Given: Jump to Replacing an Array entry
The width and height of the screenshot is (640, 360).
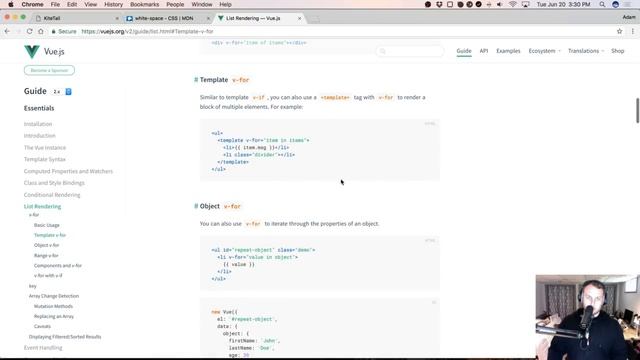Looking at the screenshot, I should click(54, 316).
